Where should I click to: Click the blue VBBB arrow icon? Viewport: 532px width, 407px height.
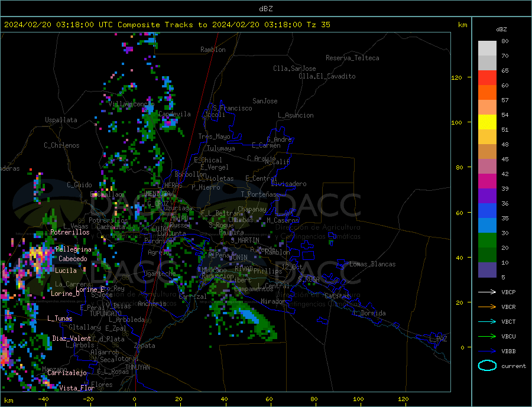pos(487,351)
